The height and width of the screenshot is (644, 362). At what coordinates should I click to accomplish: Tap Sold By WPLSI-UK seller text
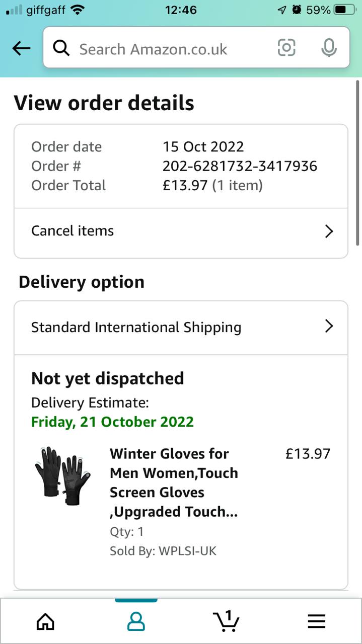pos(163,551)
